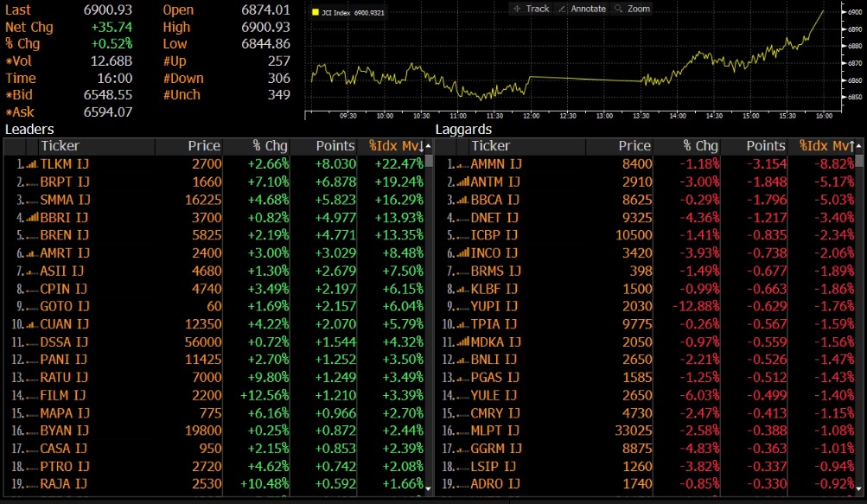Open the MLPT IJ ticker
The height and width of the screenshot is (504, 867).
(494, 431)
